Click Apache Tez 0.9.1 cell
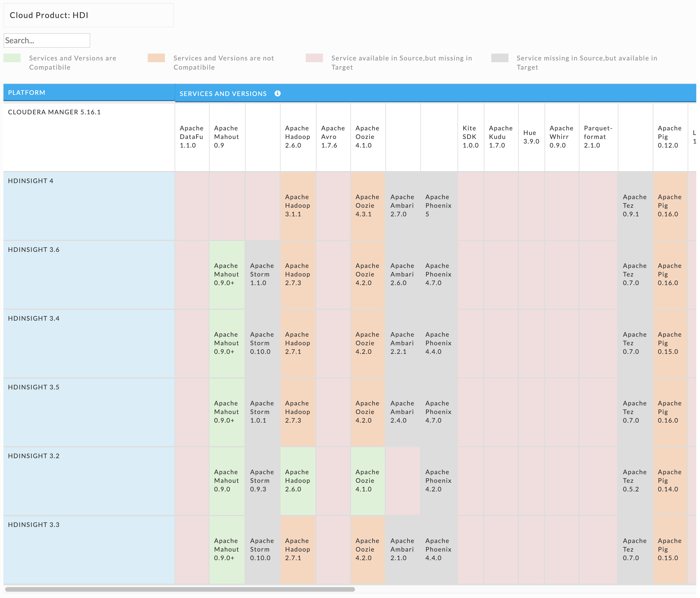This screenshot has width=700, height=598. [635, 206]
